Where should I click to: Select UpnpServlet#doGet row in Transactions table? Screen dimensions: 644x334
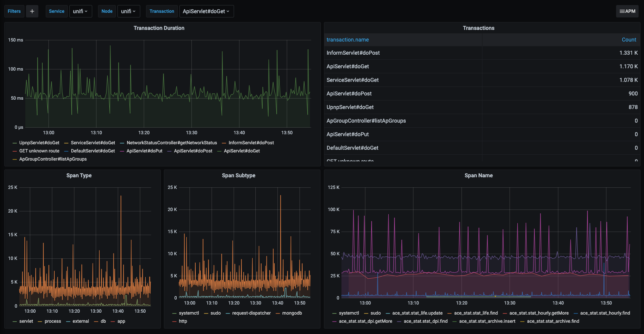coord(482,107)
